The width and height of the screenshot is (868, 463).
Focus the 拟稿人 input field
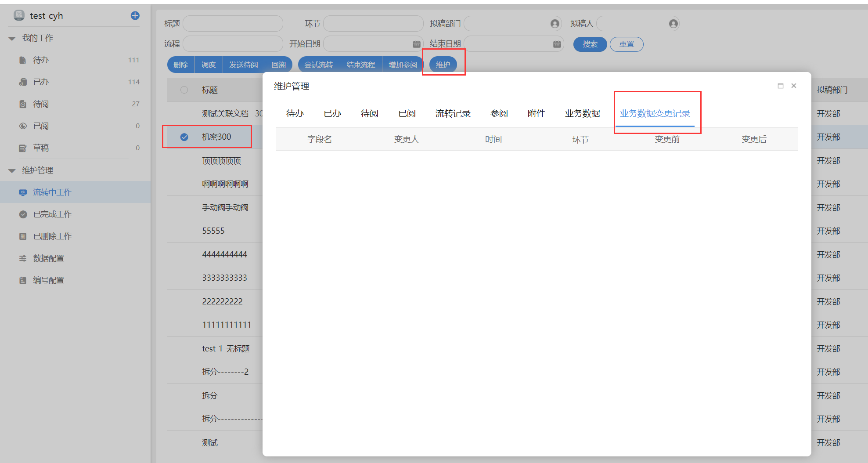638,24
